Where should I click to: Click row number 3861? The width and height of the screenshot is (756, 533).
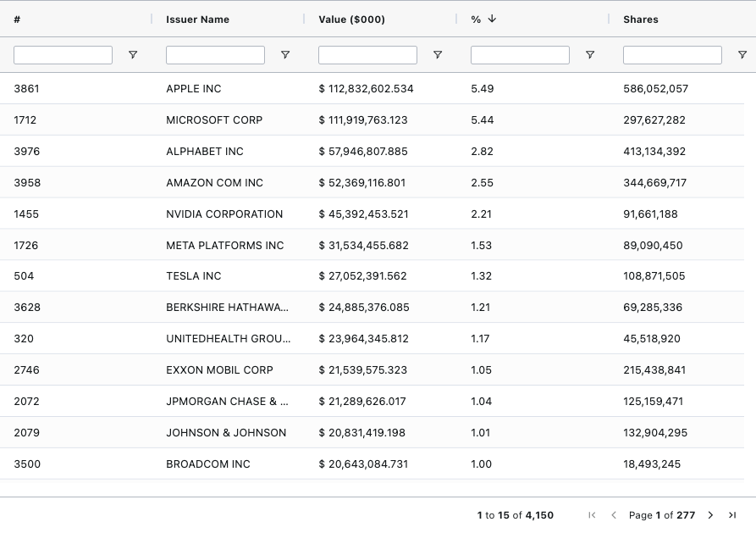pyautogui.click(x=26, y=89)
